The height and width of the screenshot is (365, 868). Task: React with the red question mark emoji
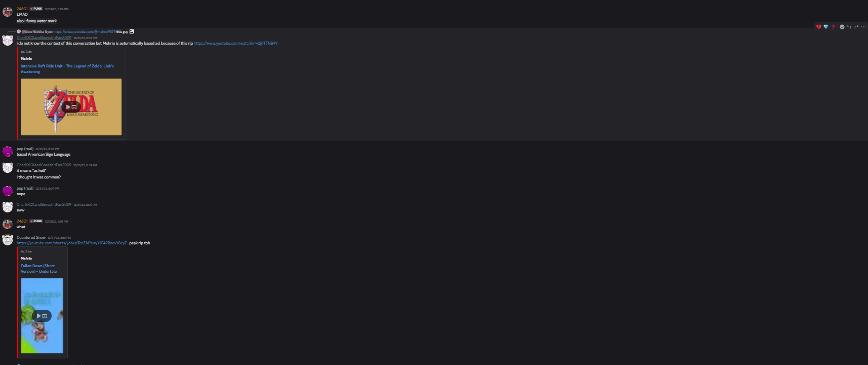(833, 27)
